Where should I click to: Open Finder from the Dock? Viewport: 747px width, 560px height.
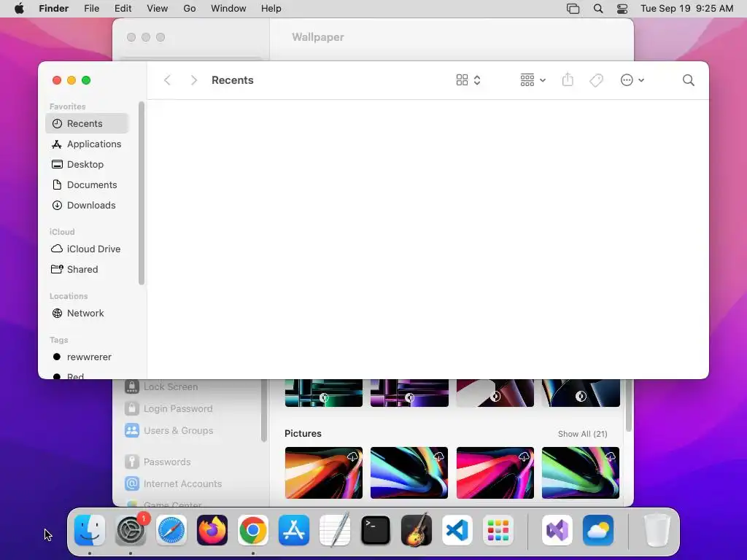pos(90,530)
